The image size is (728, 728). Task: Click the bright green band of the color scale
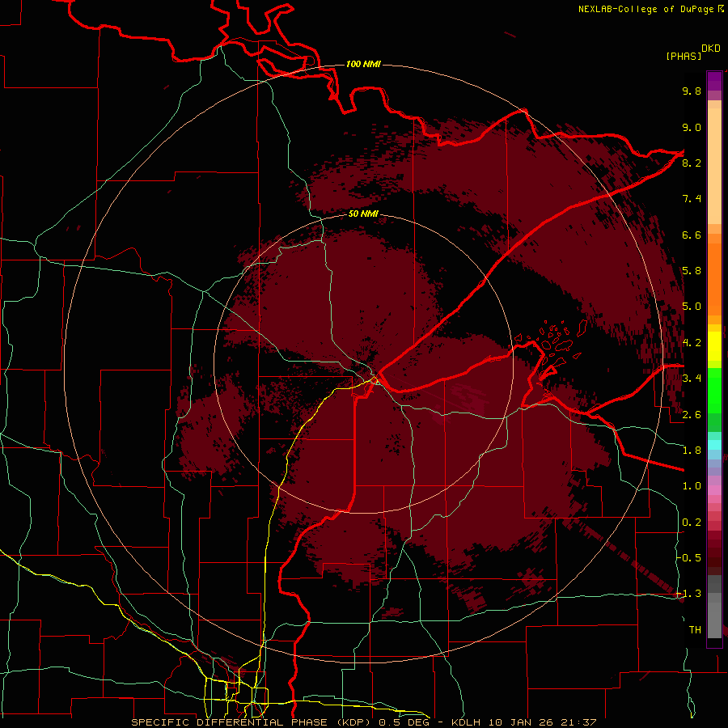click(x=714, y=390)
